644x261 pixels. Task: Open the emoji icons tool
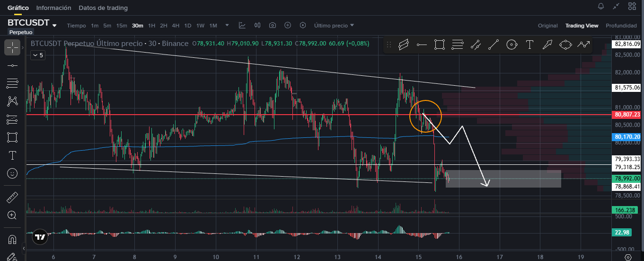(12, 173)
